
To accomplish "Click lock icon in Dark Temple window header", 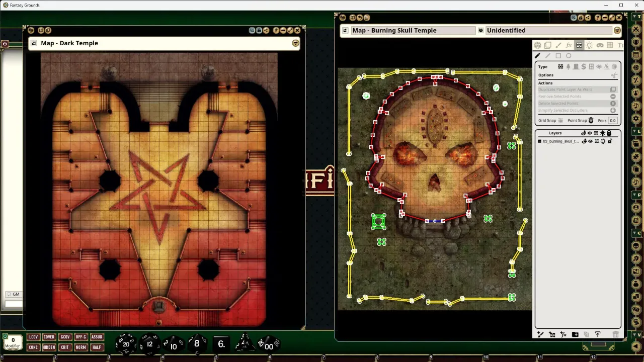I will 259,31.
